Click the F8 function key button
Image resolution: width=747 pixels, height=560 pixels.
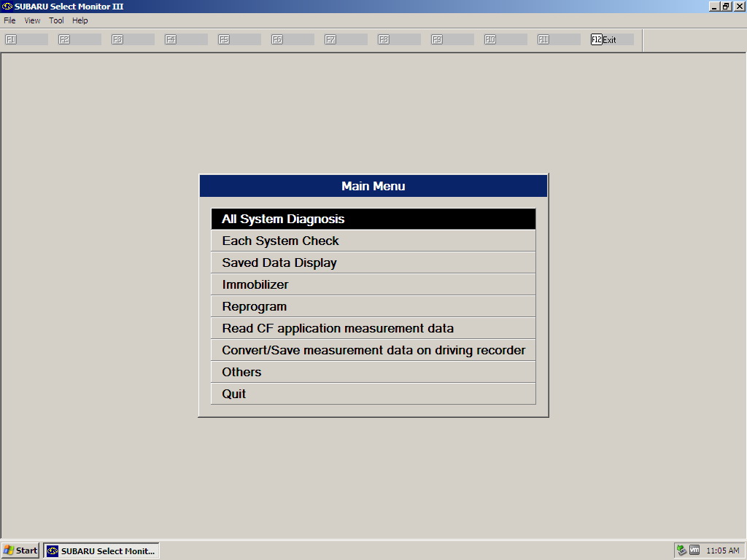click(400, 39)
